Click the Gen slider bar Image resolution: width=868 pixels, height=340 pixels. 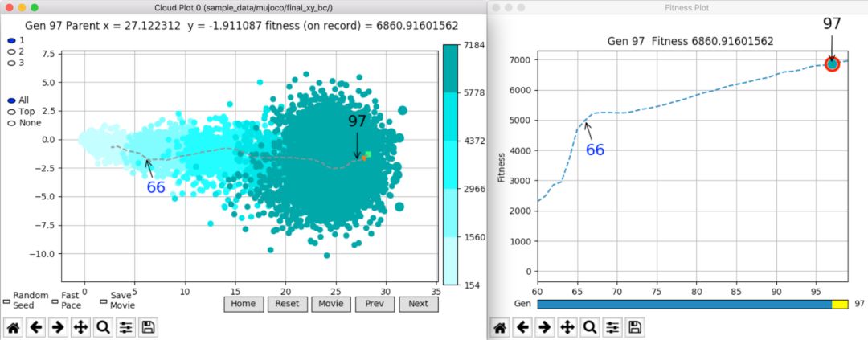(693, 305)
